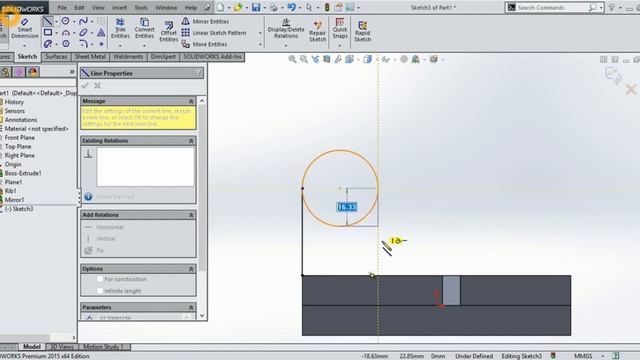640x360 pixels.
Task: Collapse the Message section
Action: coord(191,101)
